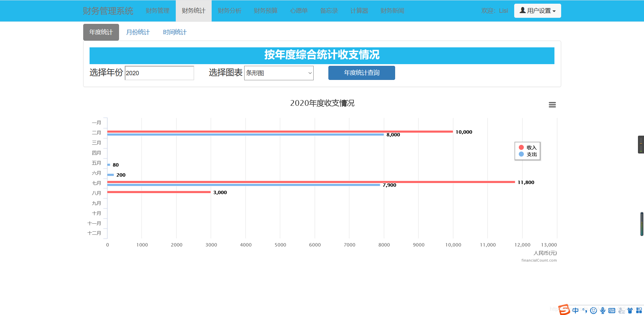644x315 pixels.
Task: Open the Sogou account login icon
Action: click(621, 310)
